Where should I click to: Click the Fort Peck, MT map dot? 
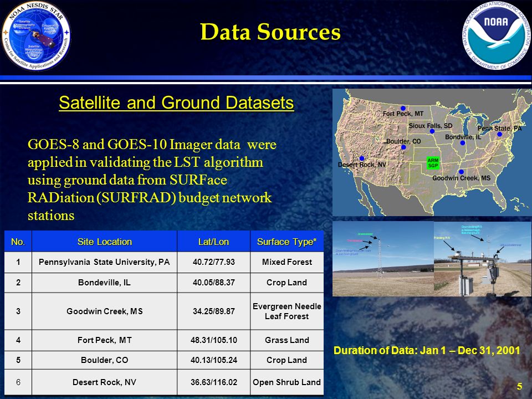[403, 108]
